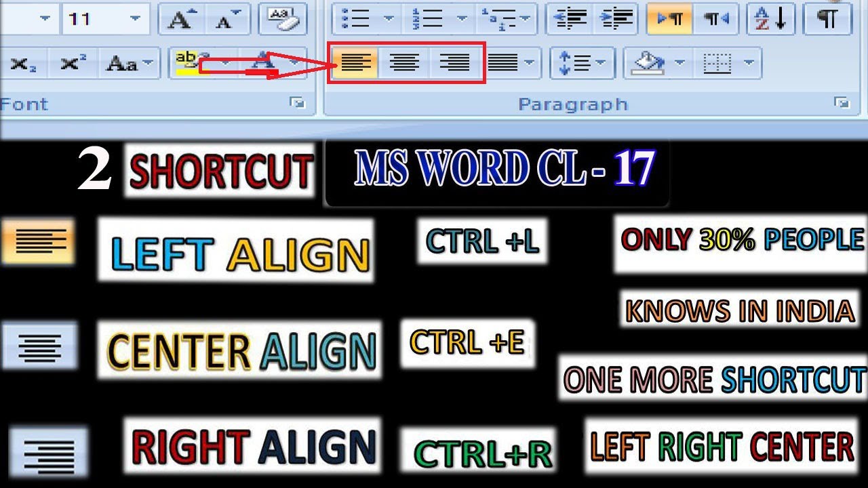Select Align Text Left in ribbon
Image resolution: width=868 pixels, height=488 pixels.
355,64
